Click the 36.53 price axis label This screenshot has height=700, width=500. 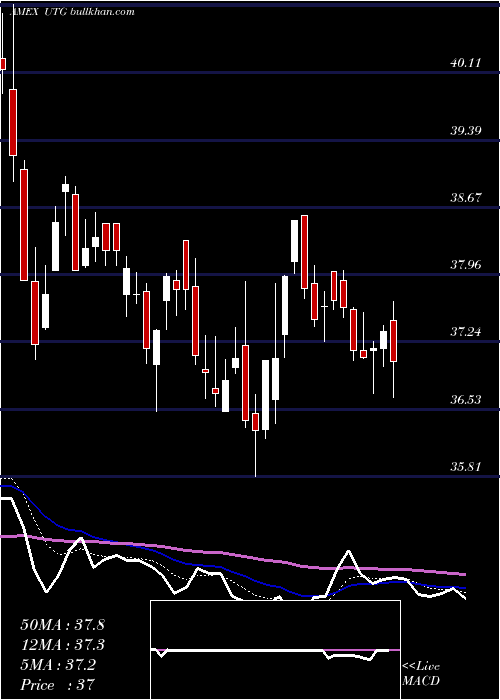[x=466, y=399]
